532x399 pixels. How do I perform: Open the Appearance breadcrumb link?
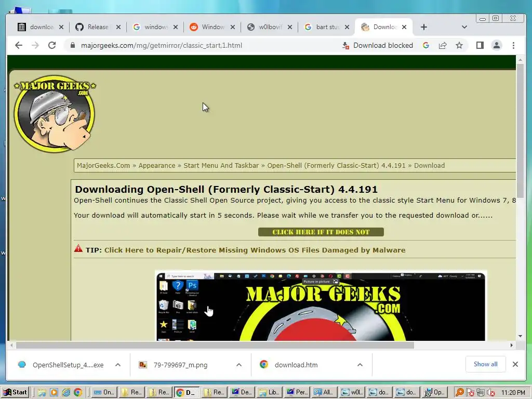click(x=157, y=166)
